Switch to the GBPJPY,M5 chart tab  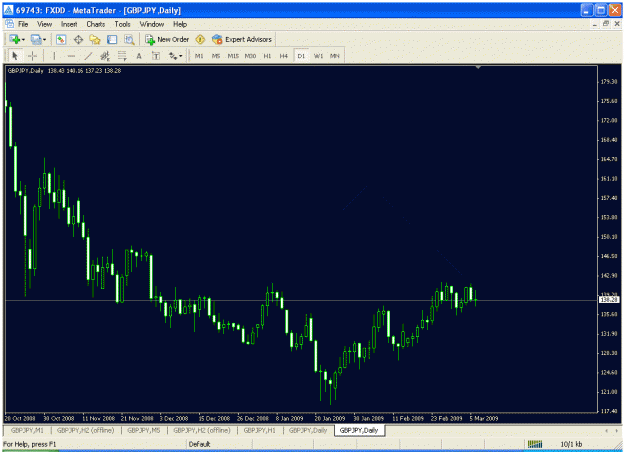[143, 430]
